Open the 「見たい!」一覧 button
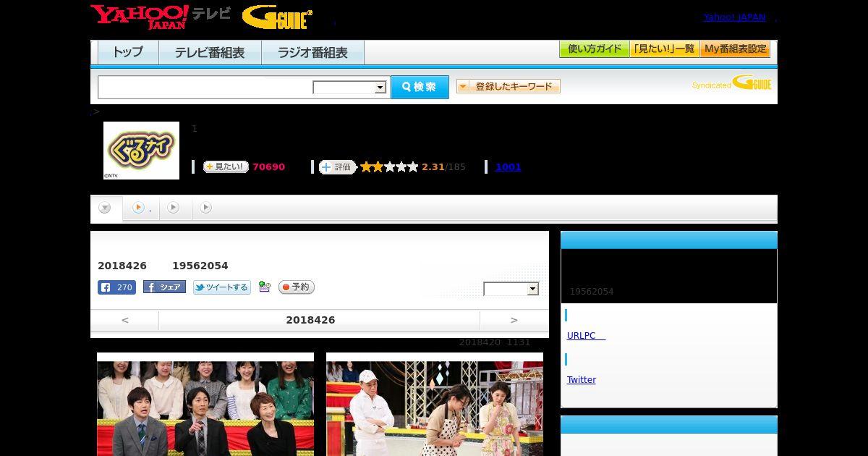Screen dimensions: 868x456 (x=664, y=49)
